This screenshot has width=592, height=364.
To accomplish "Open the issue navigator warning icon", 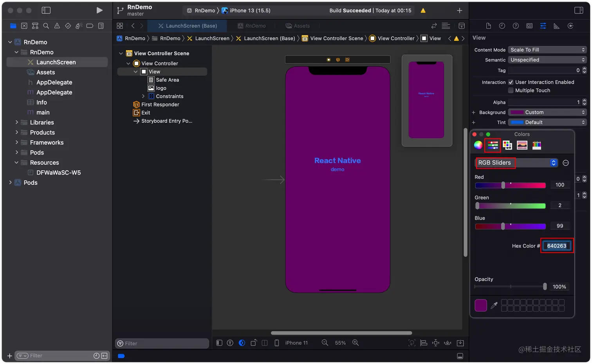I will click(x=57, y=26).
